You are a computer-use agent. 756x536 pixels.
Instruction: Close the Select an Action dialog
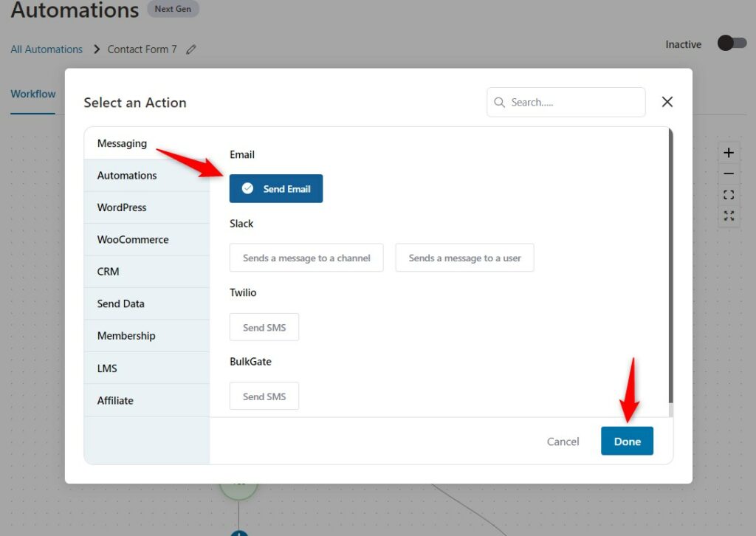667,102
